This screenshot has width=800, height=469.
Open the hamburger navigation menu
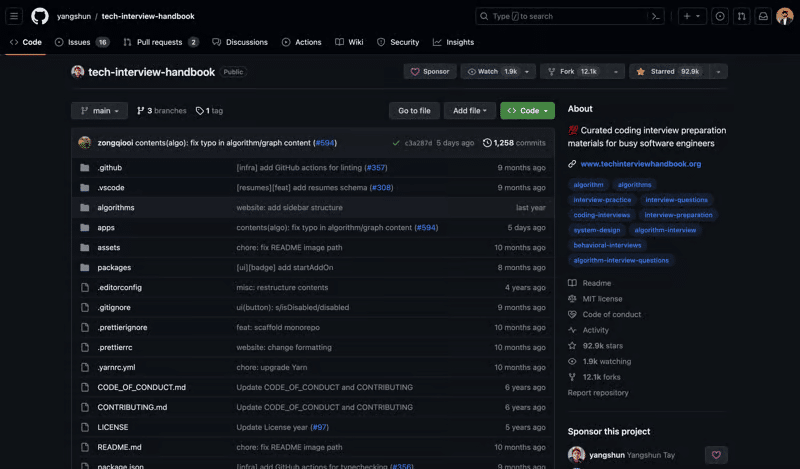(14, 16)
